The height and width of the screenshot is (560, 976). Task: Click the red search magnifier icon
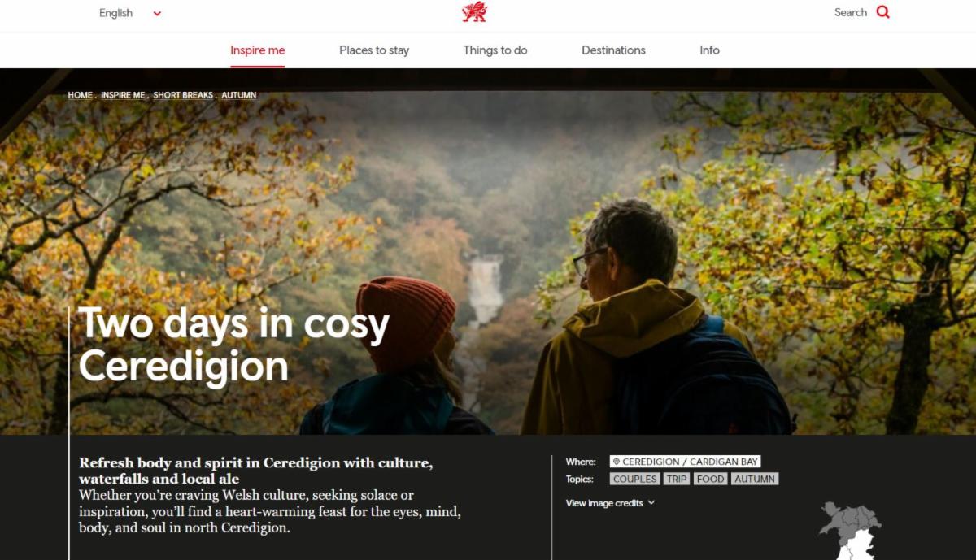(x=883, y=12)
